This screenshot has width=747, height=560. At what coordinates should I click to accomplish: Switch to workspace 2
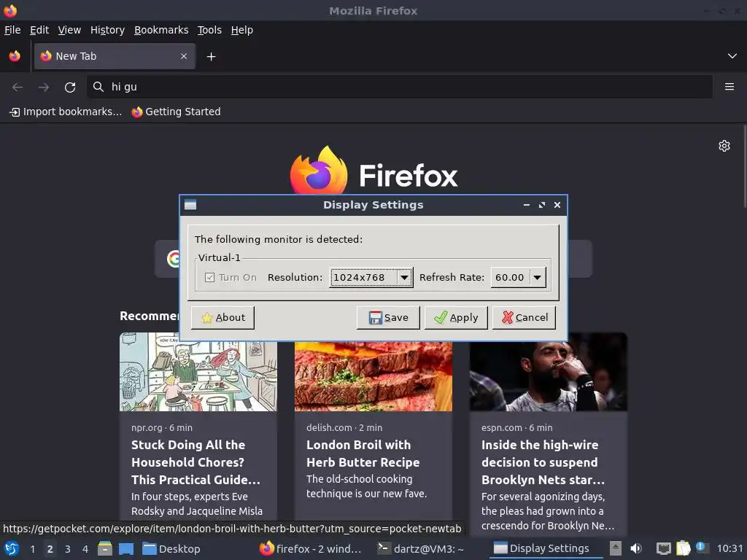[x=50, y=549]
